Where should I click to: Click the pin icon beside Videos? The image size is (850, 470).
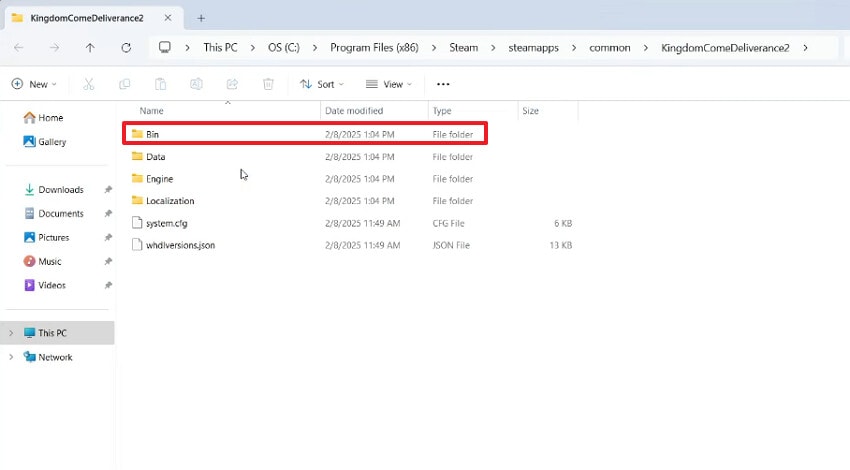click(x=108, y=285)
